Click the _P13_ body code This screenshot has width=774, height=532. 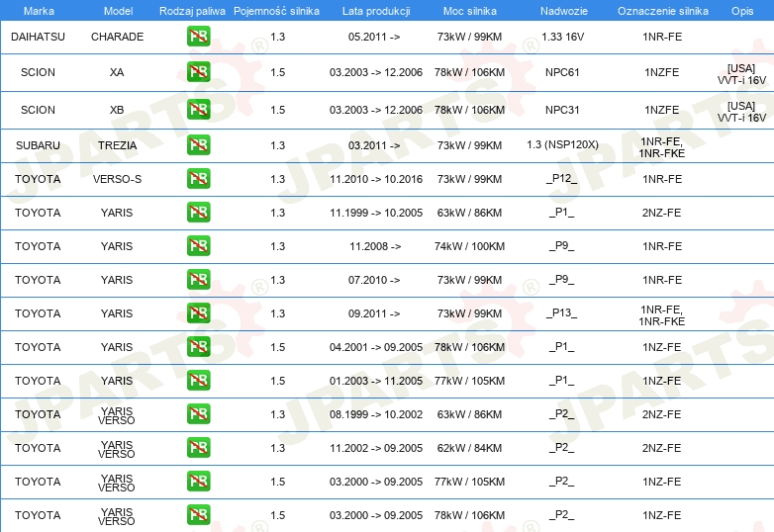[562, 313]
